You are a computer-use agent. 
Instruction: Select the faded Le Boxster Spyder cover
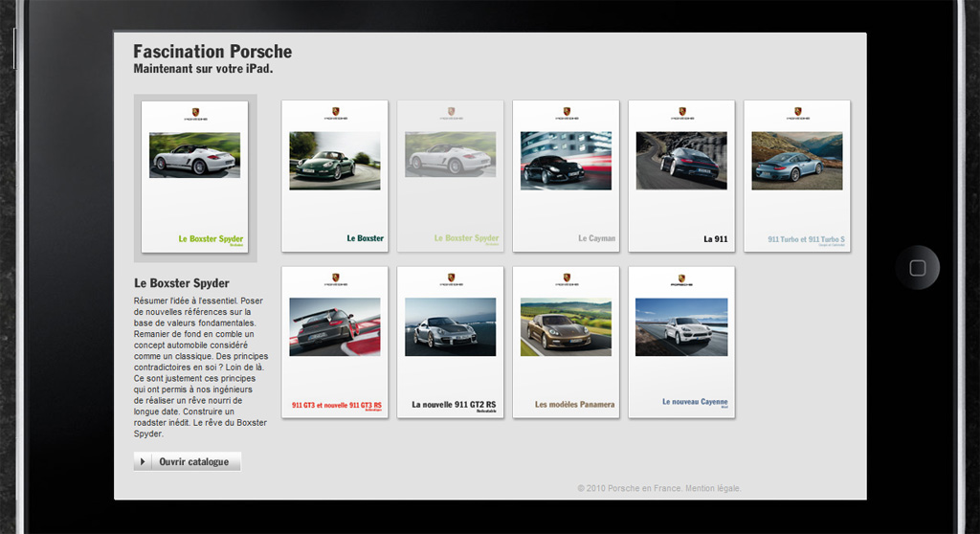click(450, 176)
